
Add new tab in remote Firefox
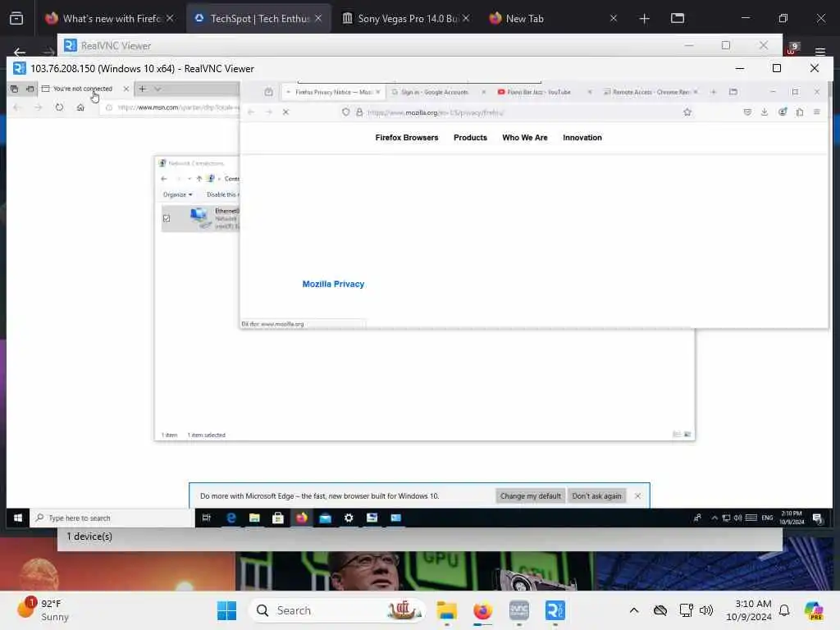coord(713,92)
